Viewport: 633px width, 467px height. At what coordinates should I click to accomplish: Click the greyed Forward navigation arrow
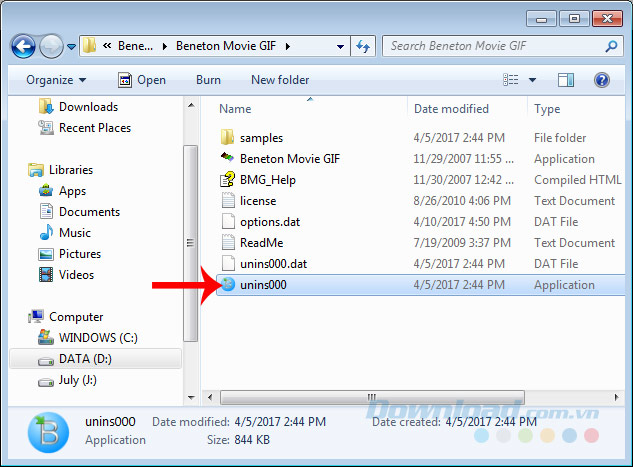51,47
